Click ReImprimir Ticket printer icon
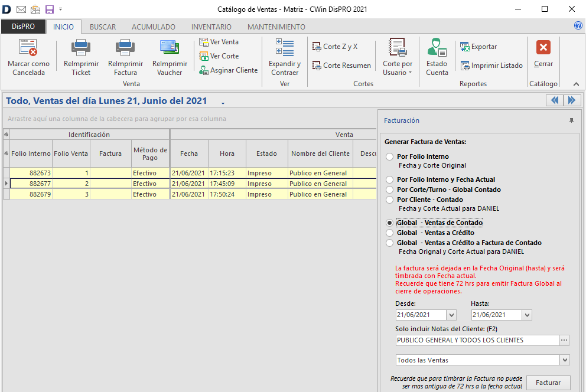 pyautogui.click(x=81, y=47)
